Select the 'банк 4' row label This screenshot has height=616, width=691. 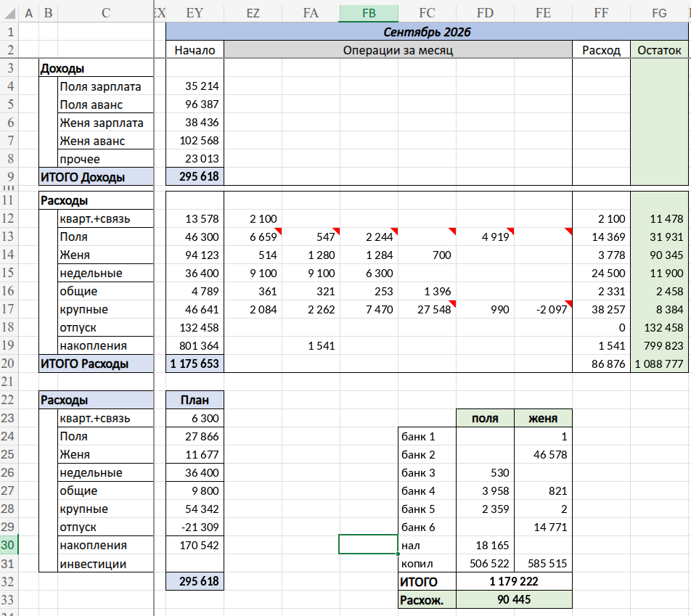click(427, 491)
